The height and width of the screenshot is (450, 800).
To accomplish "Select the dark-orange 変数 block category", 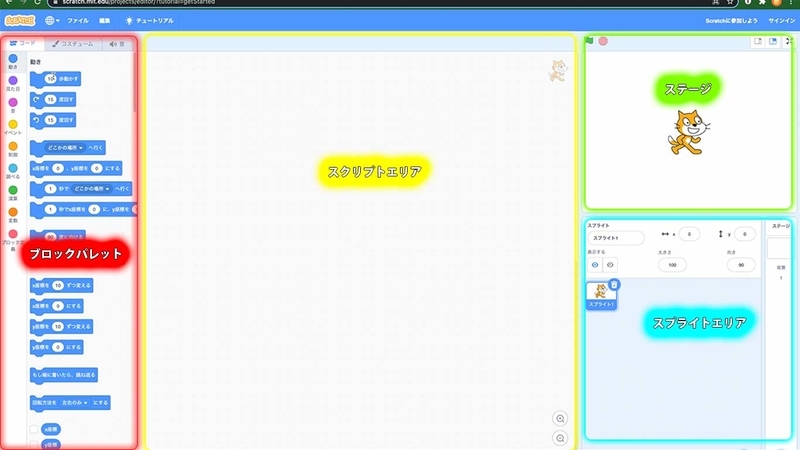I will [13, 215].
